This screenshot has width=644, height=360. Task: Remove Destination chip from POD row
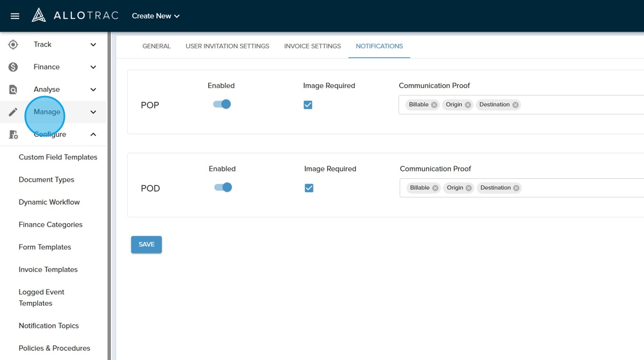click(x=516, y=188)
